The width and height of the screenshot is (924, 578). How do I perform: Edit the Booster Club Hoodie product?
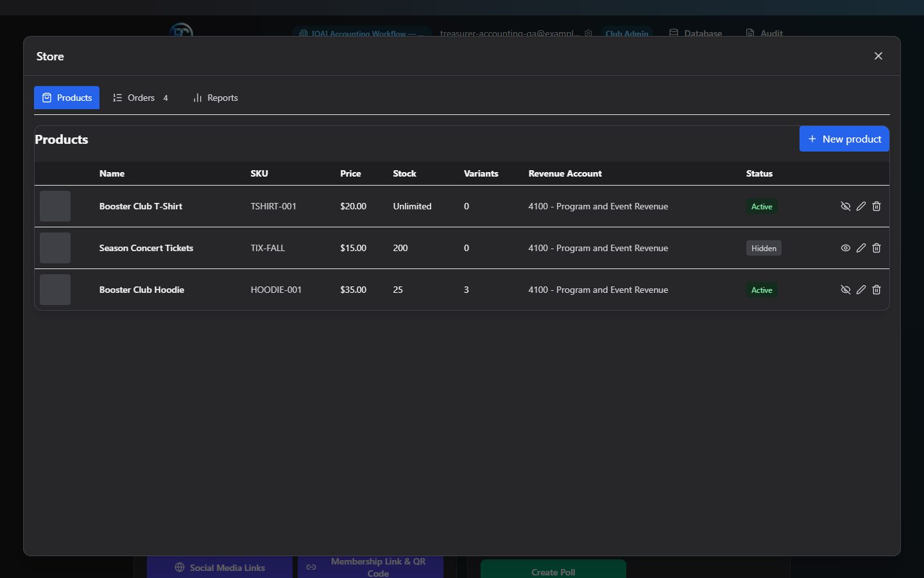click(861, 290)
